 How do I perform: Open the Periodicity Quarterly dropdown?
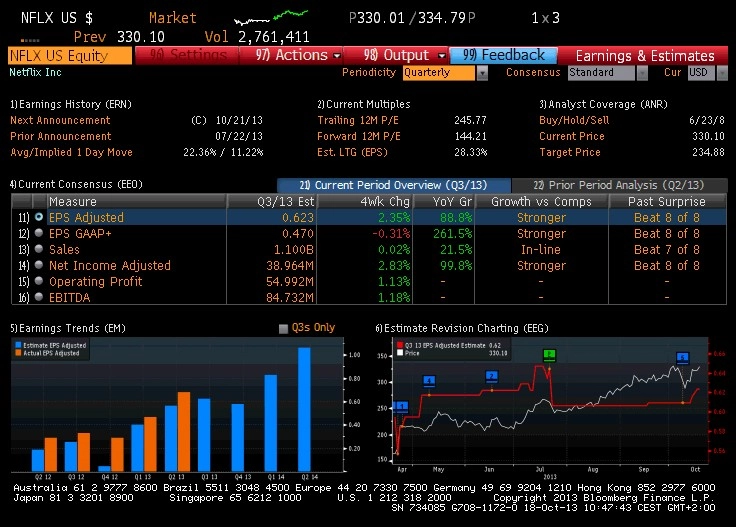pyautogui.click(x=482, y=73)
